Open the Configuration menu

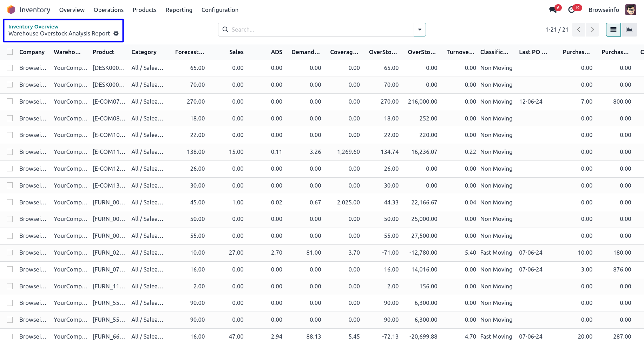pos(220,10)
